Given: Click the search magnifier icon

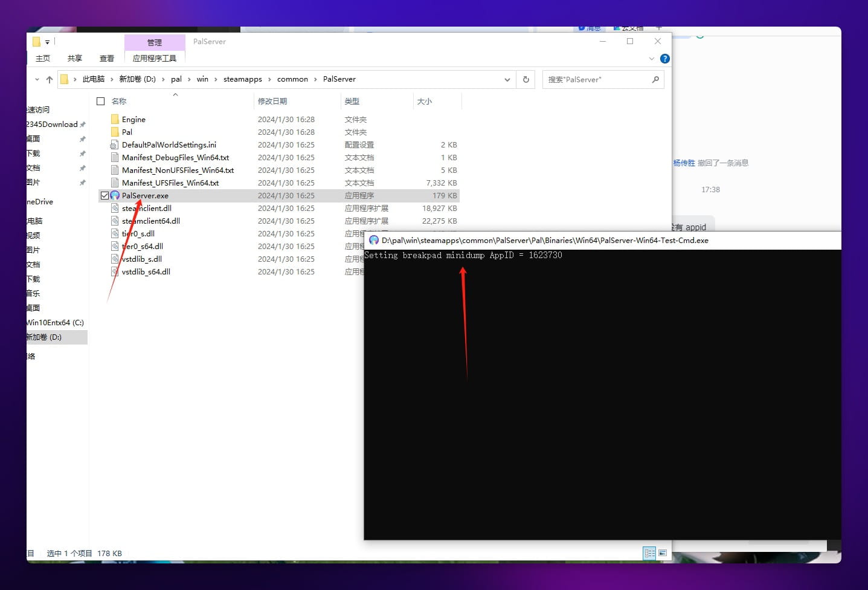Looking at the screenshot, I should point(655,79).
